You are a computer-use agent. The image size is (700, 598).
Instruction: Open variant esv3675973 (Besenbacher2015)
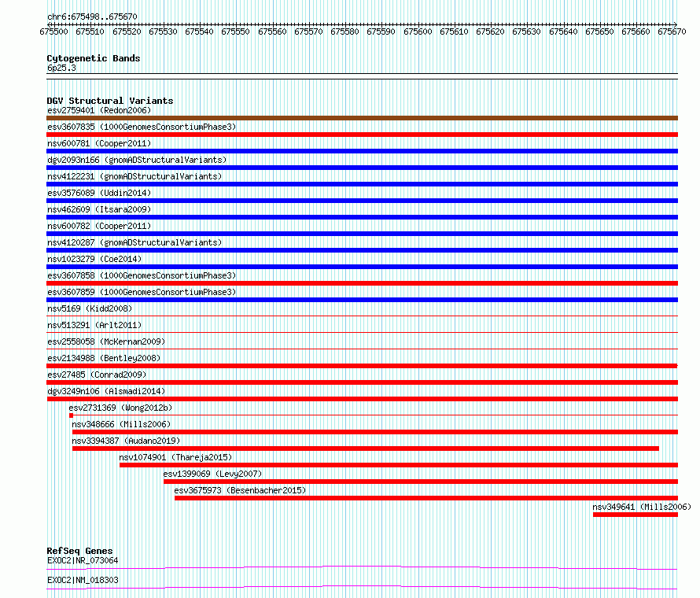click(240, 490)
